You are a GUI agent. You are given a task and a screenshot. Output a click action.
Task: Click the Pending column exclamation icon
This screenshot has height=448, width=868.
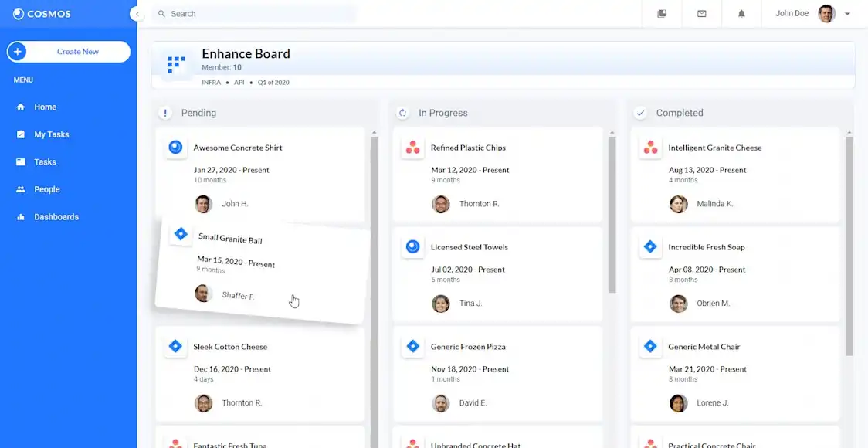coord(164,113)
